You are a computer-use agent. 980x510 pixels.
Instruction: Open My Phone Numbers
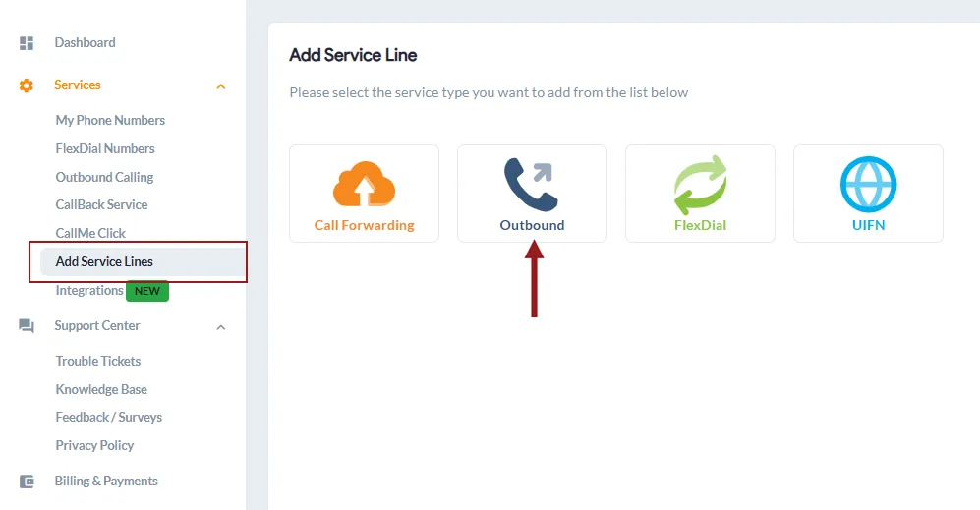pos(110,120)
